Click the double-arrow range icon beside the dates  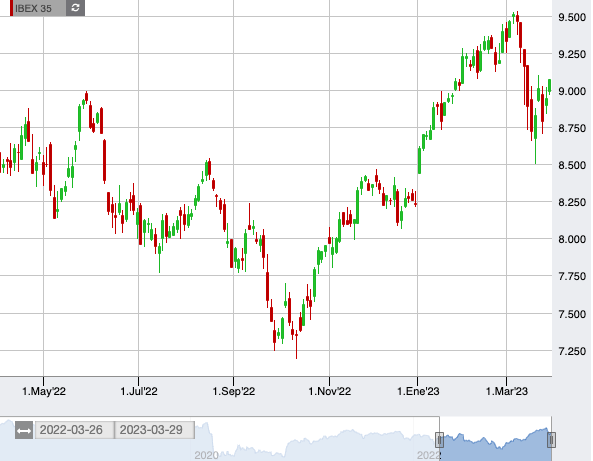coord(24,430)
